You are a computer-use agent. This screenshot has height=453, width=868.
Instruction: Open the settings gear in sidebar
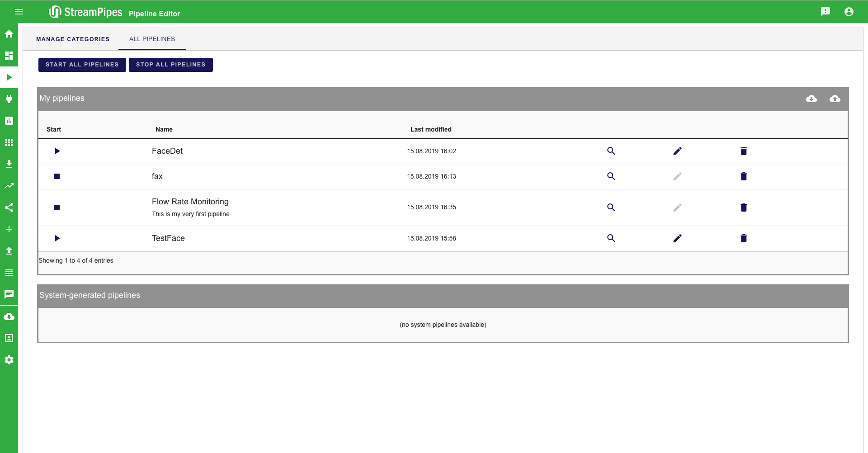[x=9, y=360]
